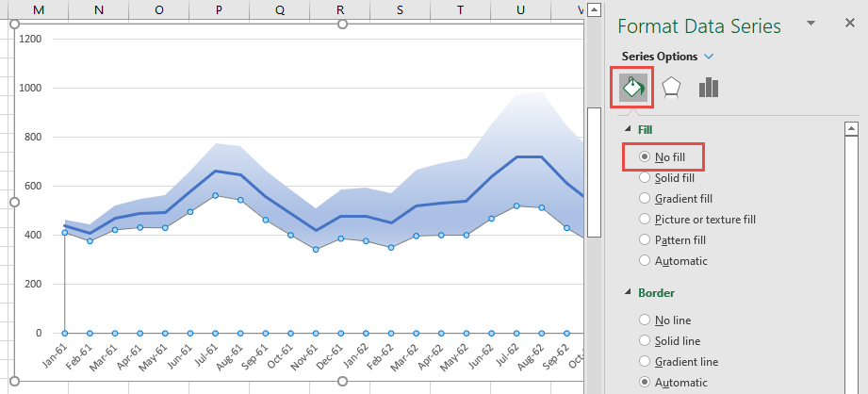Select column header U

(521, 10)
